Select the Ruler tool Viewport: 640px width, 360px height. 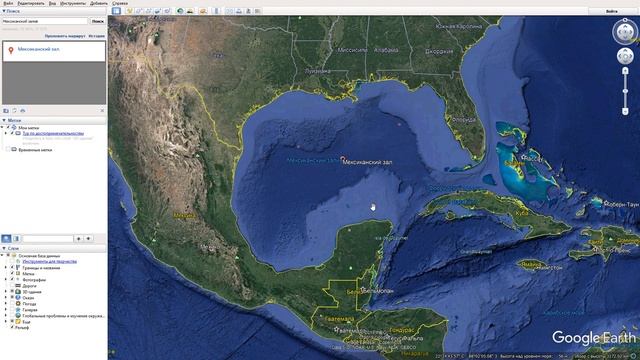[x=216, y=11]
